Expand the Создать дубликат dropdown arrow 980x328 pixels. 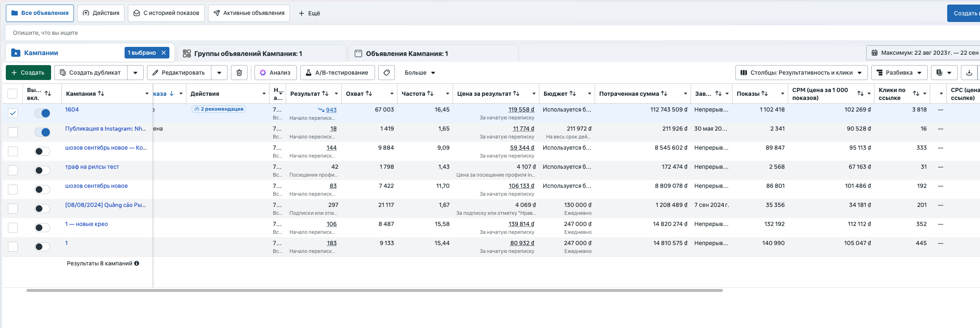135,73
